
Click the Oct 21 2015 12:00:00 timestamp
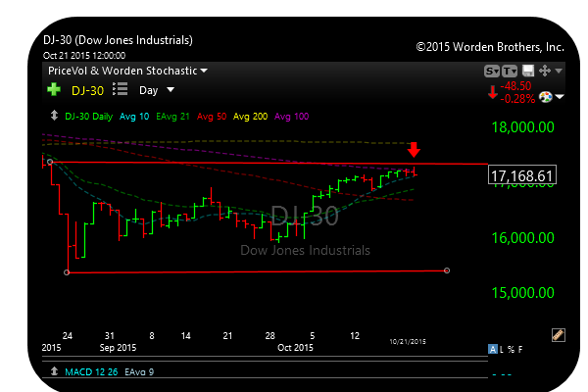click(84, 56)
